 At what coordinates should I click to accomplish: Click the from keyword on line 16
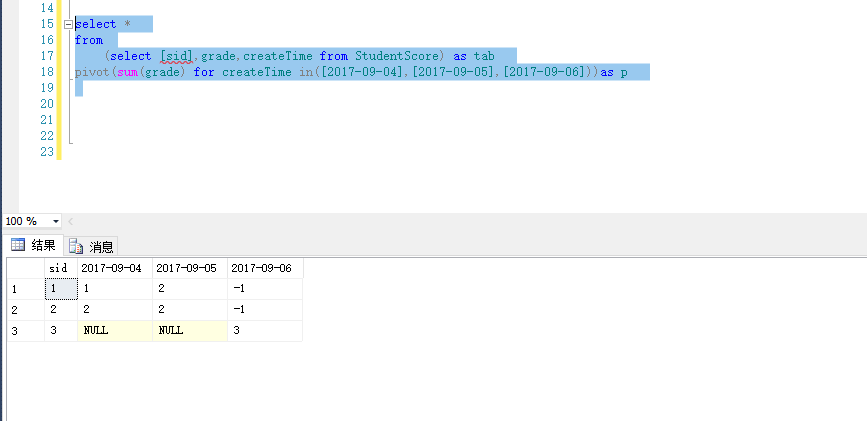point(89,40)
